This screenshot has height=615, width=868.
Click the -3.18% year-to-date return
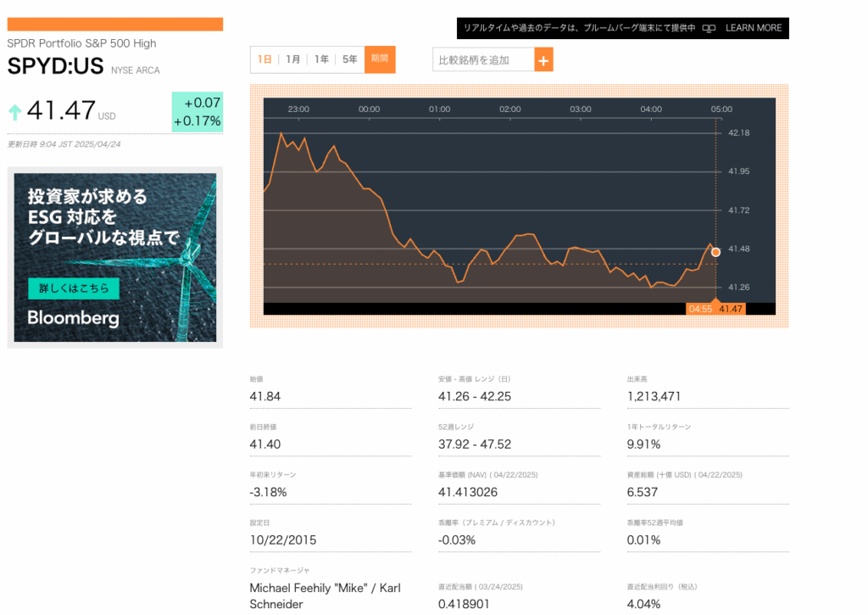point(269,492)
